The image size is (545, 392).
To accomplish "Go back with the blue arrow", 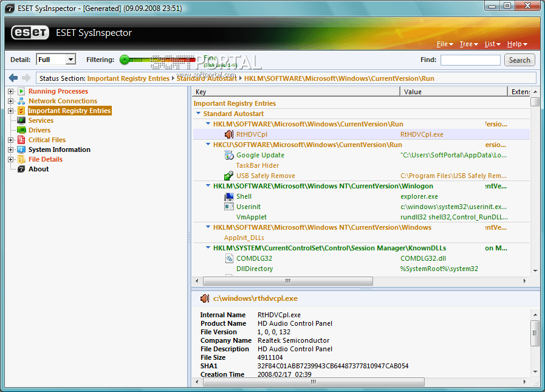I will [x=13, y=78].
